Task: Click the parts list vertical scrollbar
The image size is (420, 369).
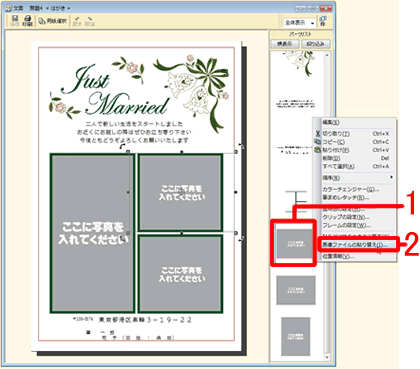Action: click(327, 206)
